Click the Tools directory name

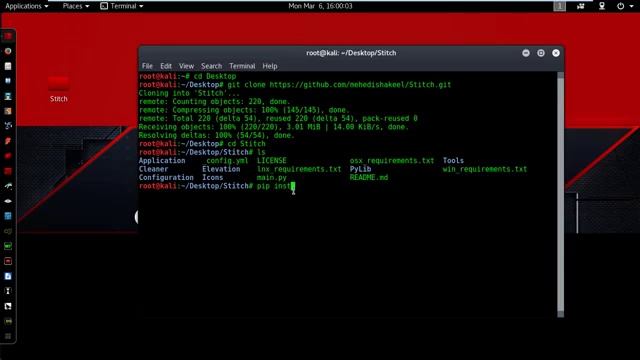[x=453, y=161]
